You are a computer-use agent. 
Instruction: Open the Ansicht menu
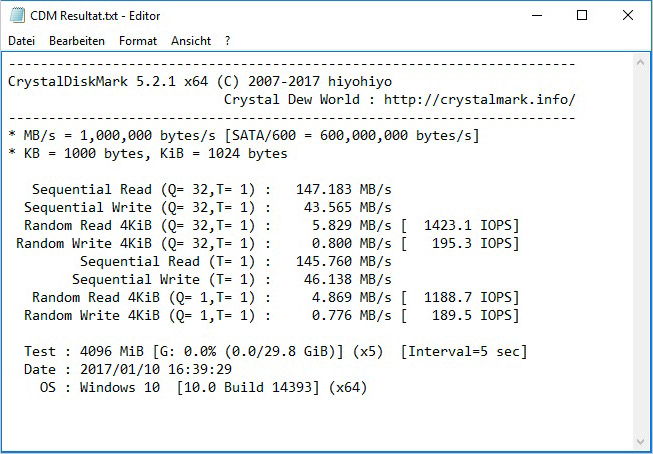[x=191, y=41]
